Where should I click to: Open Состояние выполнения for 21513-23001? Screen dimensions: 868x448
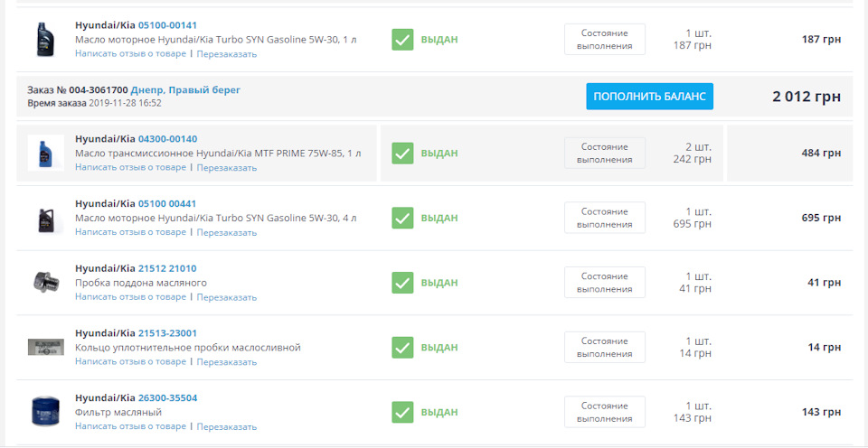coord(605,347)
